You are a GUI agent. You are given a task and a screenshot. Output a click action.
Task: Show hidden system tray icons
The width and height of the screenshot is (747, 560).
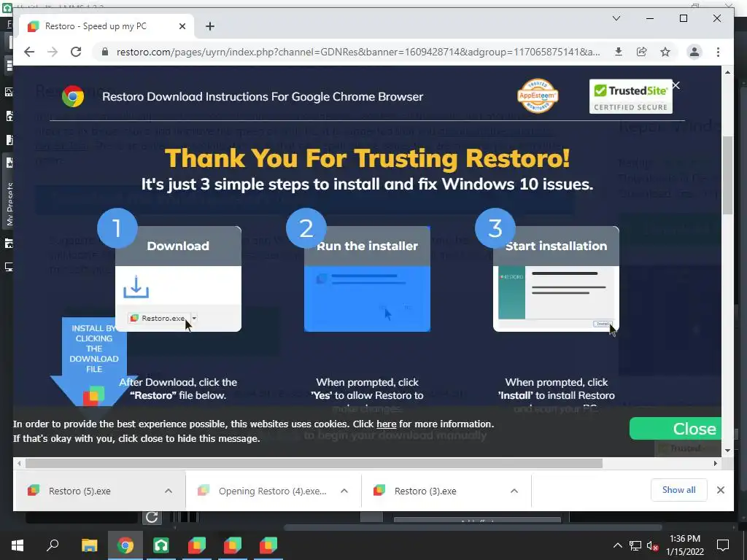pos(617,545)
